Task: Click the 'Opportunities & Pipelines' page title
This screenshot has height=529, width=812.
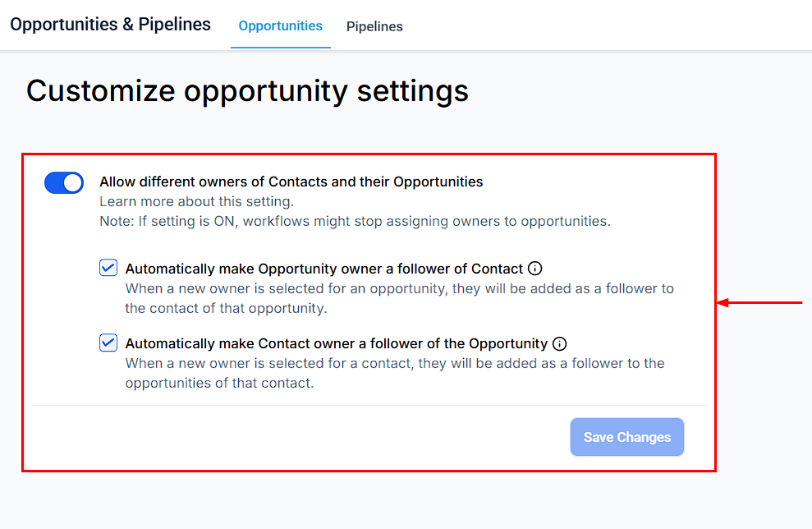Action: click(x=110, y=25)
